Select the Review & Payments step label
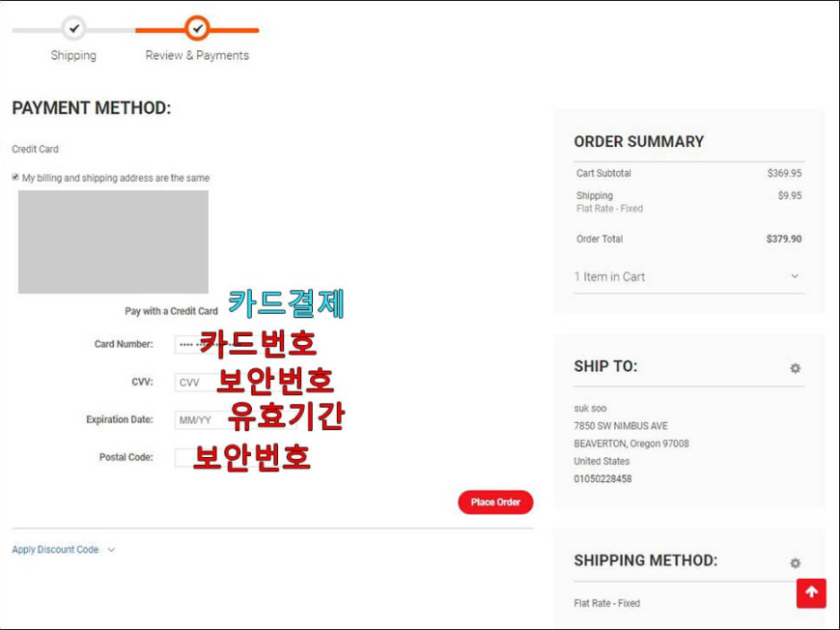The width and height of the screenshot is (840, 630). (197, 55)
